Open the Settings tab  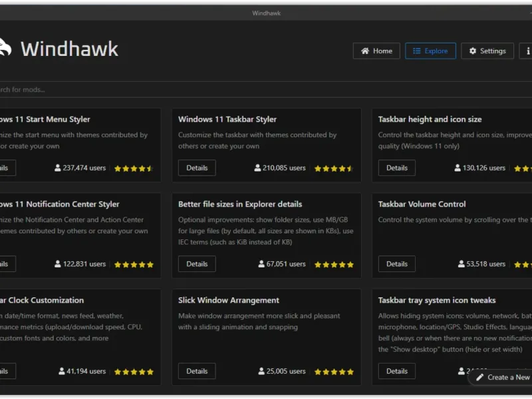point(487,51)
